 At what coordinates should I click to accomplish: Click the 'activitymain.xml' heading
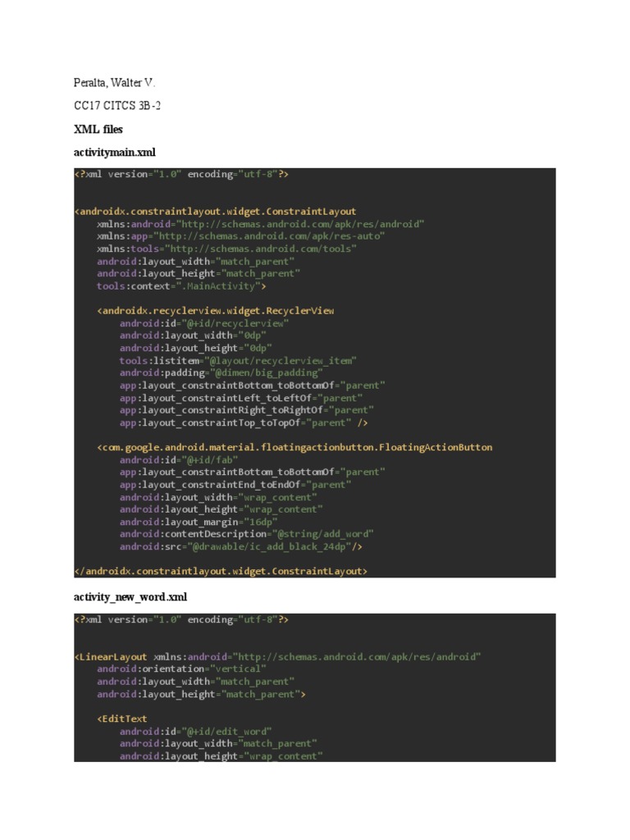[114, 153]
